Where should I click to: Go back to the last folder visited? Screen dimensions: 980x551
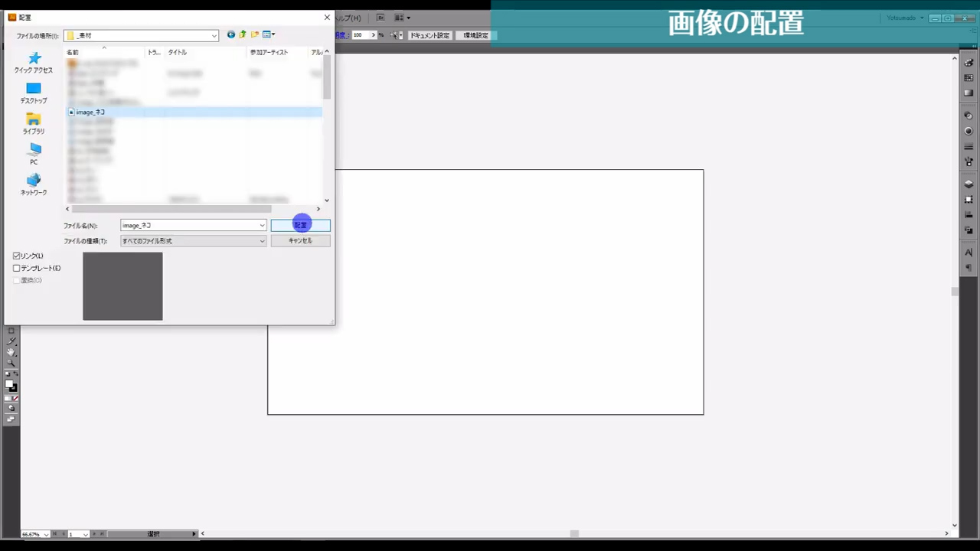click(231, 34)
